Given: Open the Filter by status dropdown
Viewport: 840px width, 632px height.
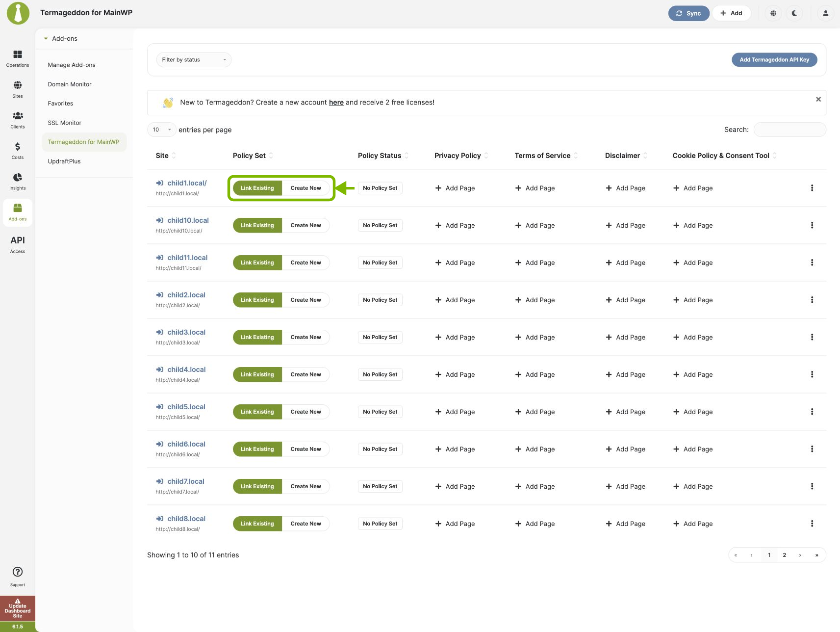Looking at the screenshot, I should tap(194, 60).
